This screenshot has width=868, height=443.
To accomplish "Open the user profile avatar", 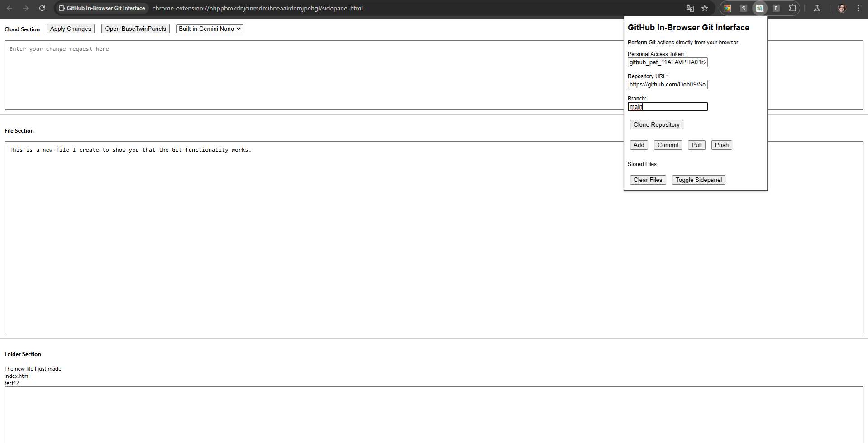I will click(x=842, y=8).
